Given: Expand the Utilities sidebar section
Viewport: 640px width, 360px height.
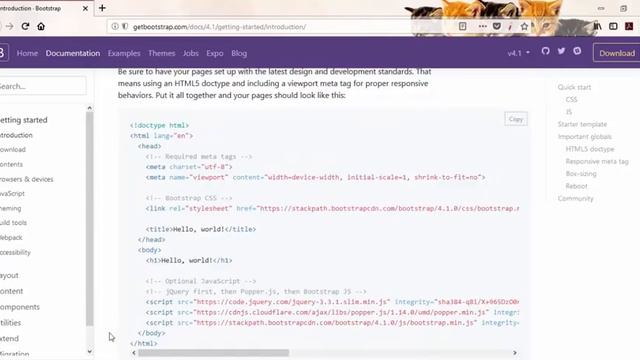Looking at the screenshot, I should (x=11, y=322).
